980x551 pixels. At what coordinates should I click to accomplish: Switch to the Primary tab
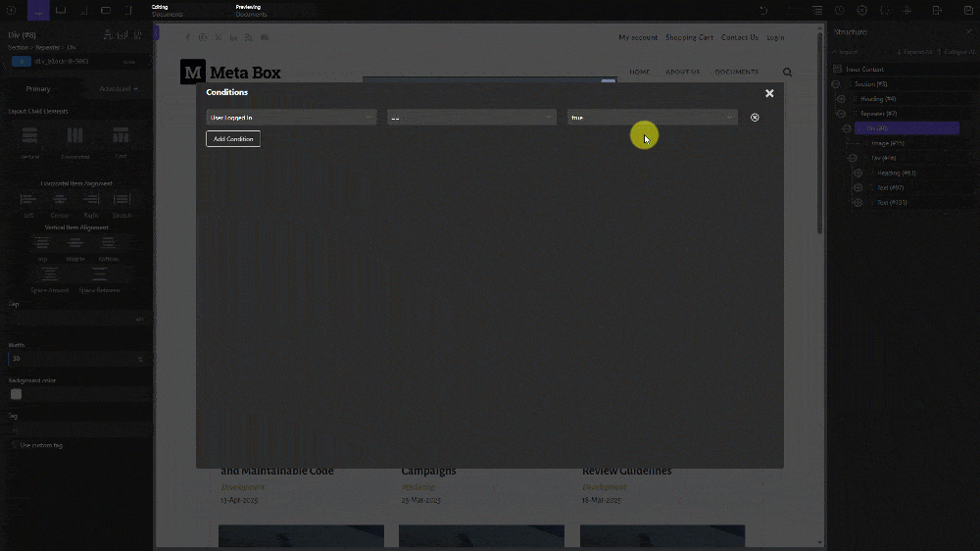[x=38, y=89]
